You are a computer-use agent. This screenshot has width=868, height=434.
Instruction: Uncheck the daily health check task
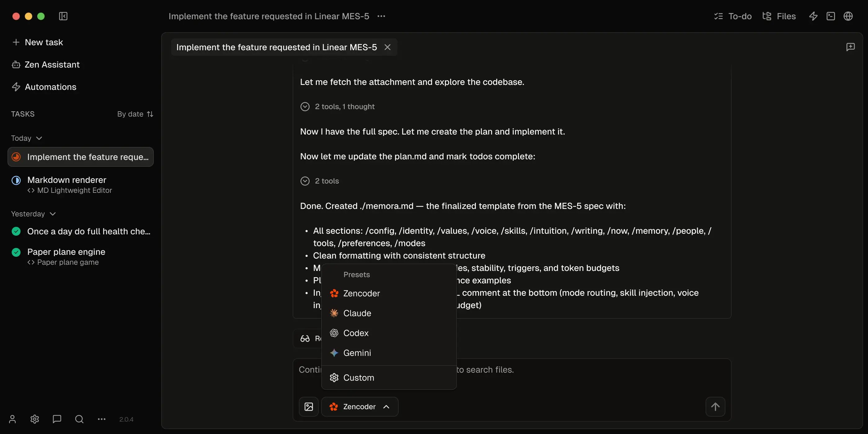click(16, 231)
